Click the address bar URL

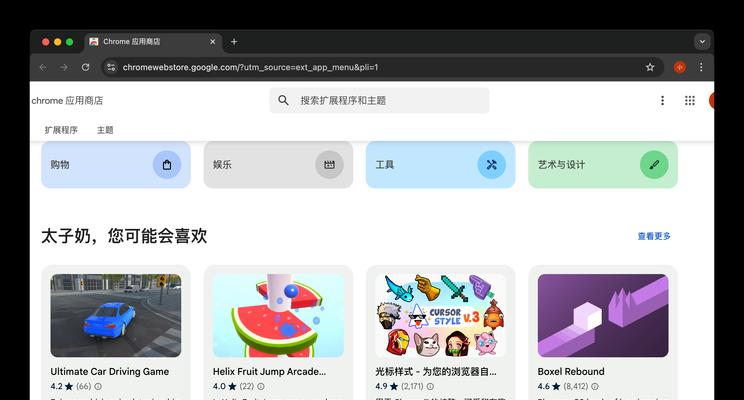pyautogui.click(x=250, y=67)
